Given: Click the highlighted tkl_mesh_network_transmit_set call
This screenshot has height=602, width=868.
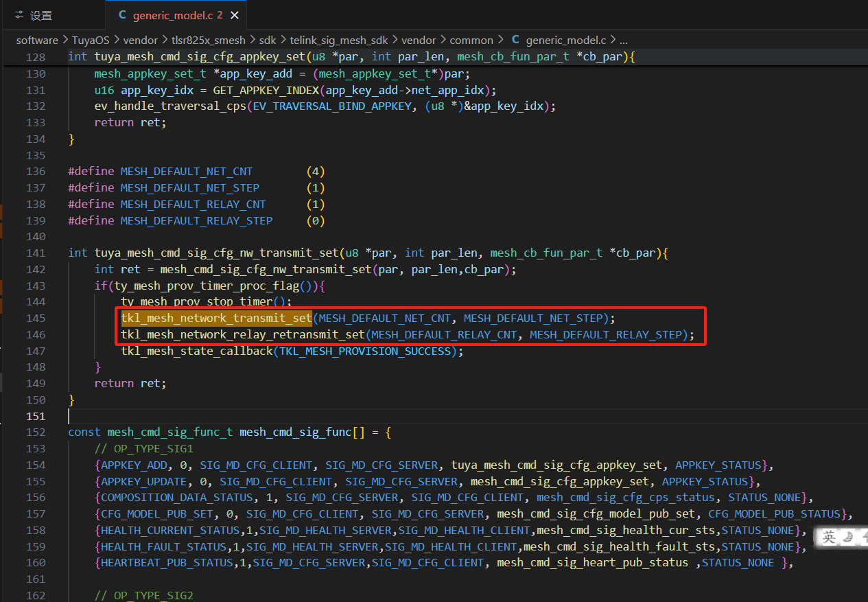Looking at the screenshot, I should pyautogui.click(x=216, y=318).
